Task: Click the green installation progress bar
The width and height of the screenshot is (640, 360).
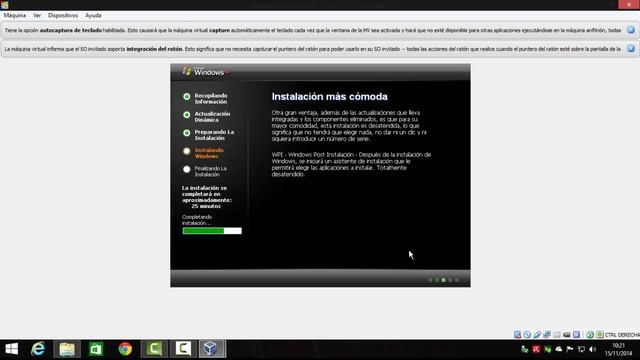Action: pos(212,231)
